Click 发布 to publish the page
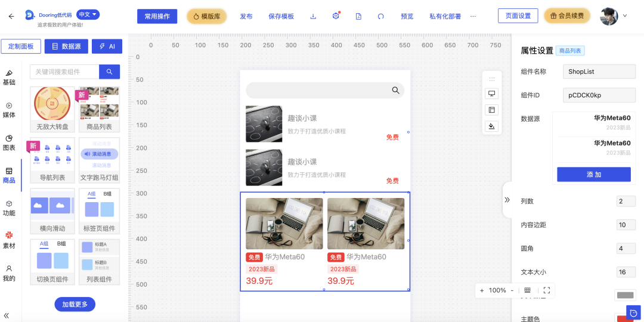The image size is (644, 322). [x=246, y=17]
